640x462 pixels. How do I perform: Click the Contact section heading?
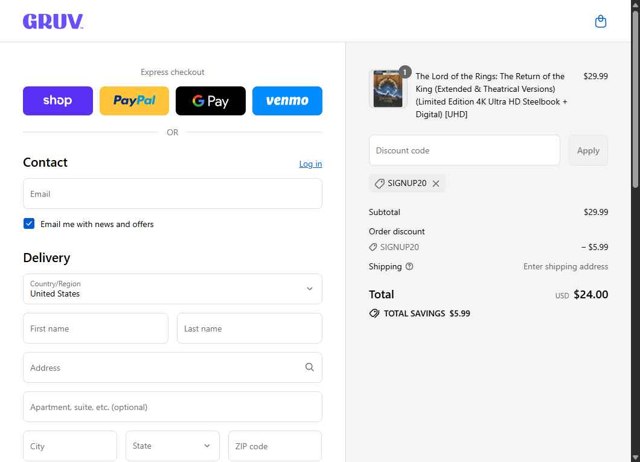click(45, 162)
